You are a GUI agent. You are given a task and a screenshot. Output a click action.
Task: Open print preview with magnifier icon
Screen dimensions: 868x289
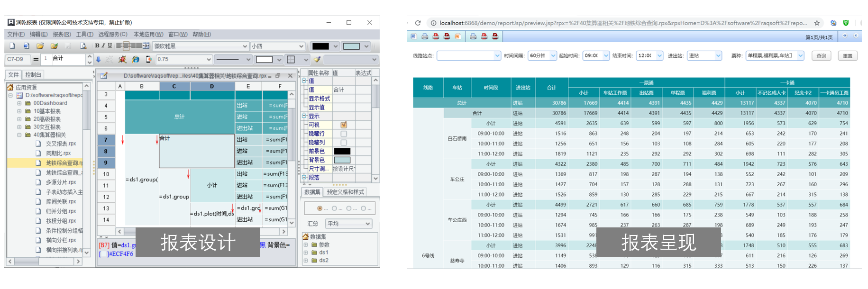click(83, 46)
